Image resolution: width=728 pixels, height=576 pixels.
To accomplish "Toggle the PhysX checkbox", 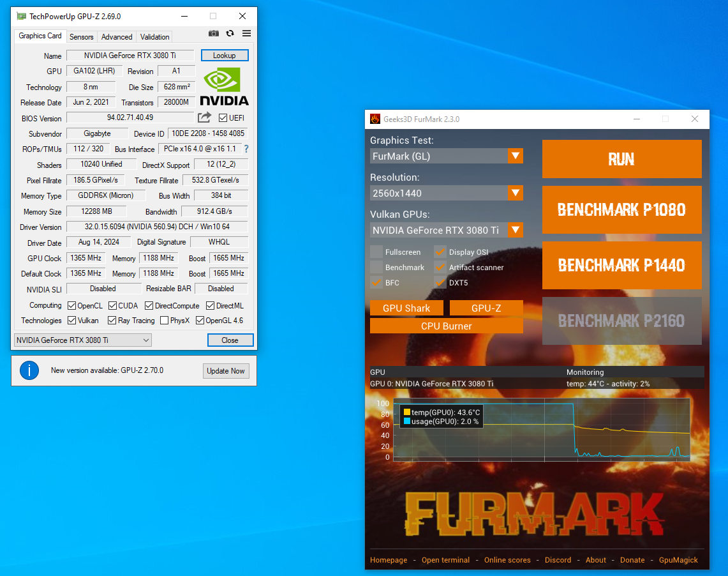I will [x=164, y=321].
